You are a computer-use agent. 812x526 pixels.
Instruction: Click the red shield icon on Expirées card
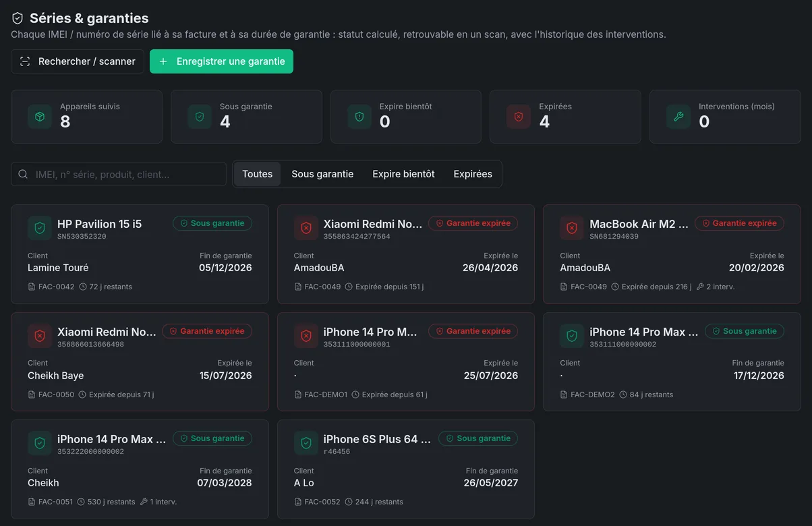click(x=519, y=117)
